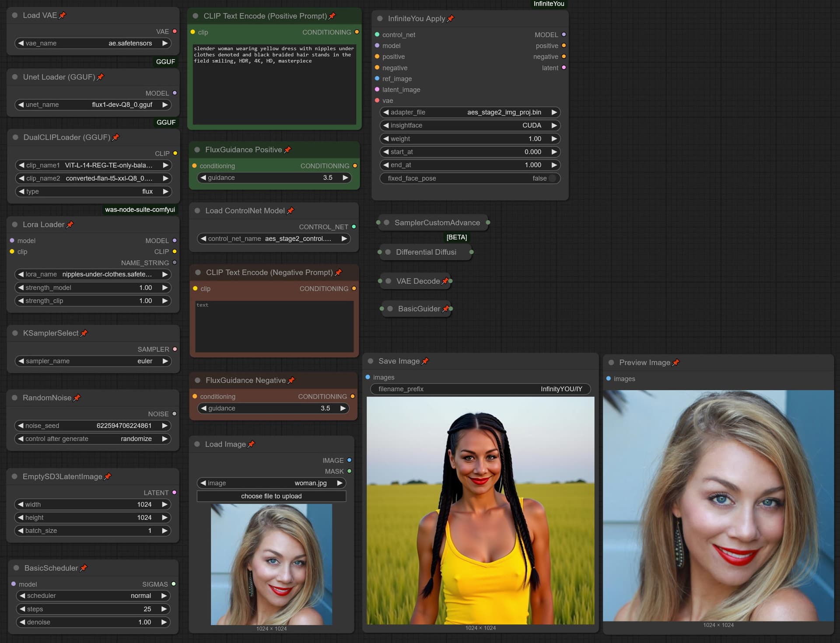Collapse the Preview Image node via title dot
The image size is (840, 643).
point(611,363)
